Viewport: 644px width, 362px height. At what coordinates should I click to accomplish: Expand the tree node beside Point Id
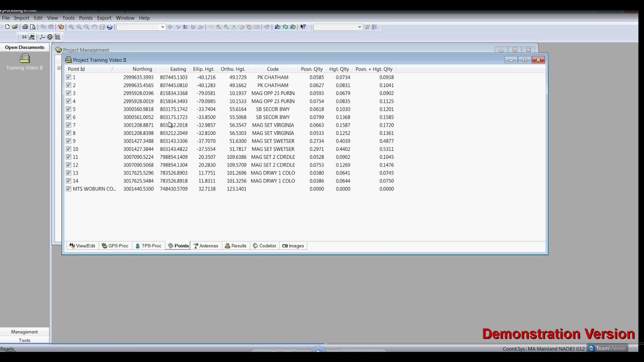pos(59,68)
